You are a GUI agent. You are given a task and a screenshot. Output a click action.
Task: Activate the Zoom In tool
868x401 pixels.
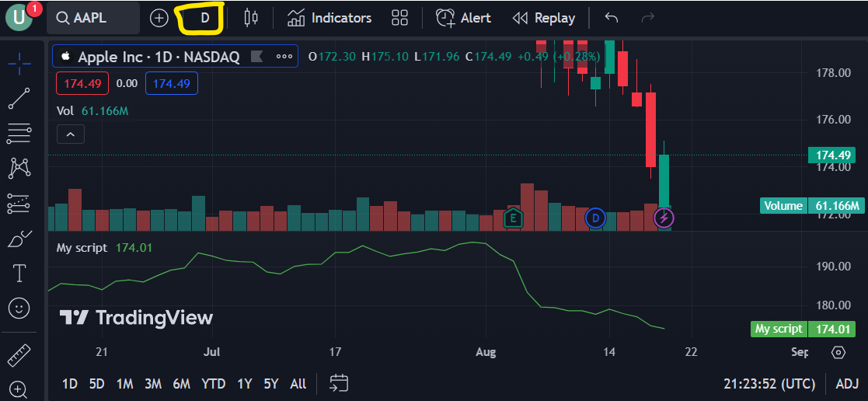click(19, 389)
